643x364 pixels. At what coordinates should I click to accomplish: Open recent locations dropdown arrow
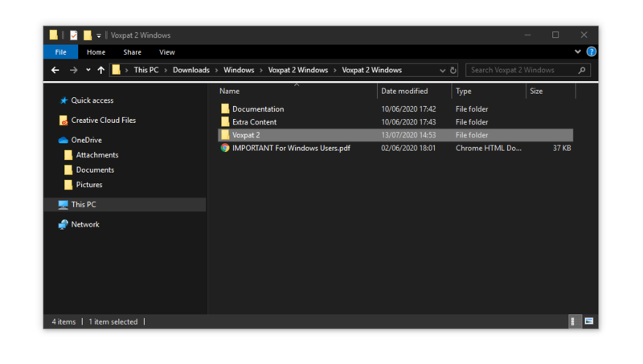tap(88, 71)
